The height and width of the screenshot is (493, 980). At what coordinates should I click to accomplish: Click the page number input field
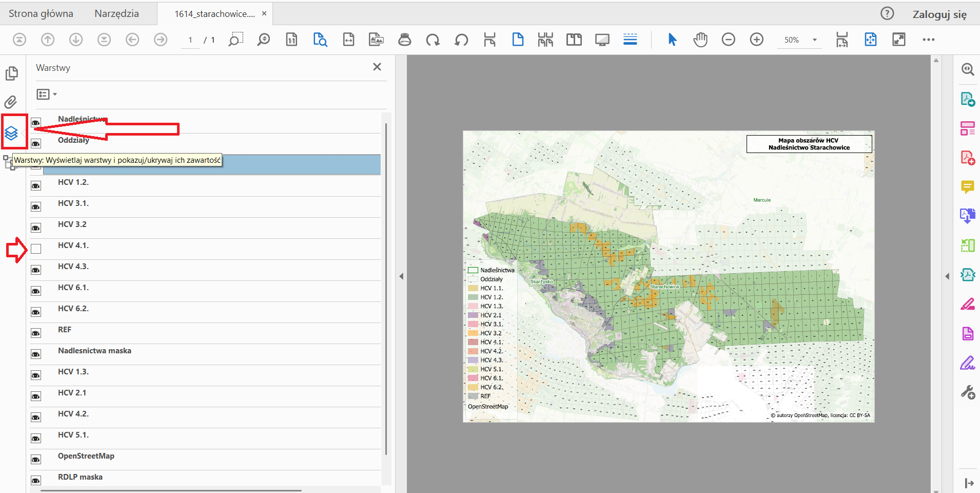coord(190,40)
